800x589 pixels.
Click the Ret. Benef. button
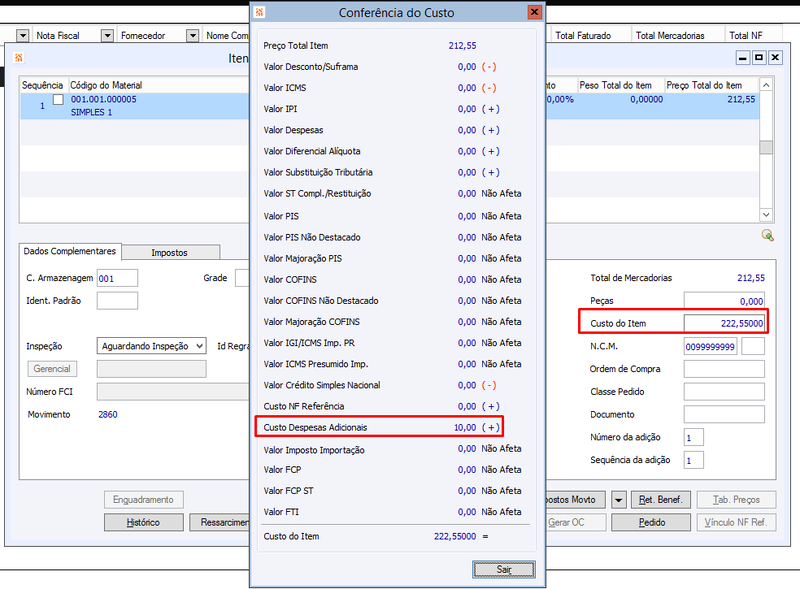click(661, 500)
